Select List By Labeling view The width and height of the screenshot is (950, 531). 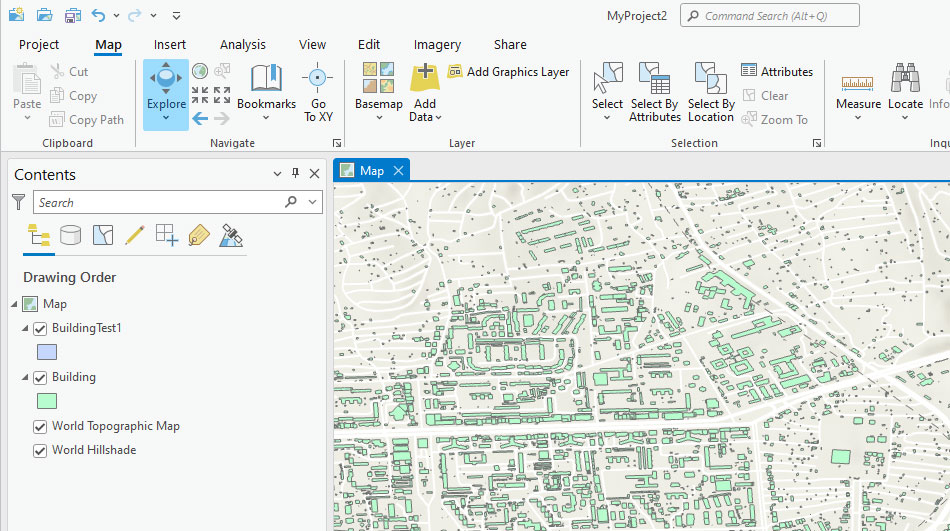[199, 235]
